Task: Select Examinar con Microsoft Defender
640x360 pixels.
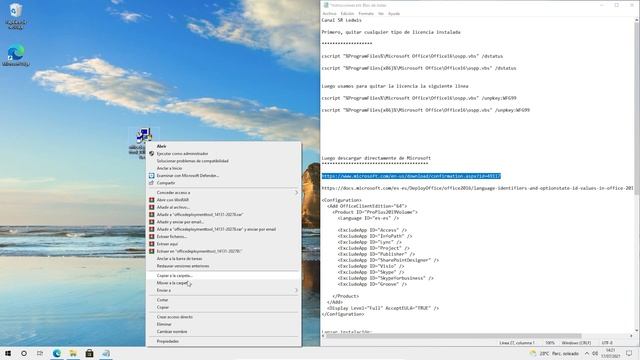Action: coord(188,176)
